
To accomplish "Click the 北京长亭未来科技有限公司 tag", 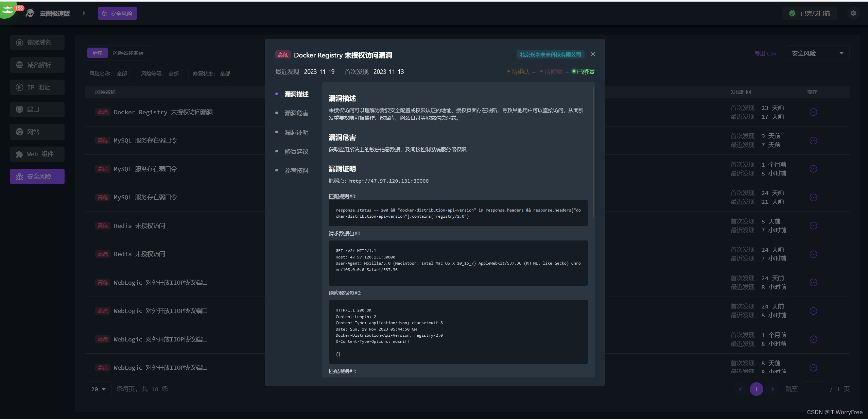I will (551, 54).
